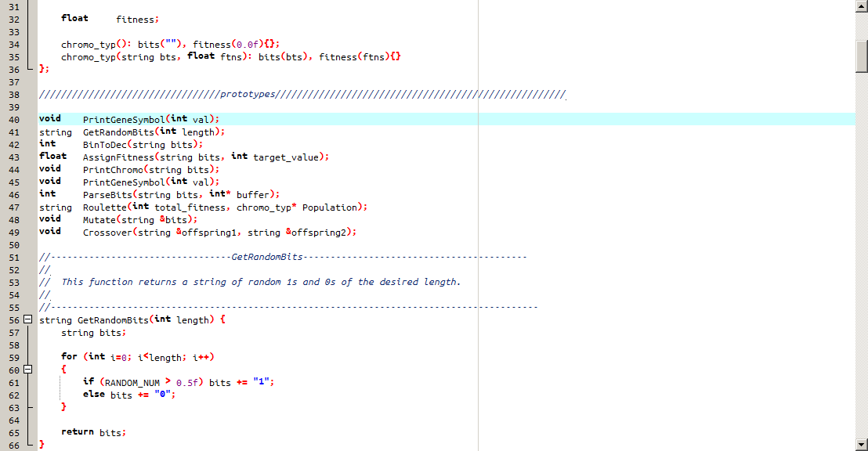Click 'total_fitness' parameter on line 47
The height and width of the screenshot is (451, 868).
[190, 207]
